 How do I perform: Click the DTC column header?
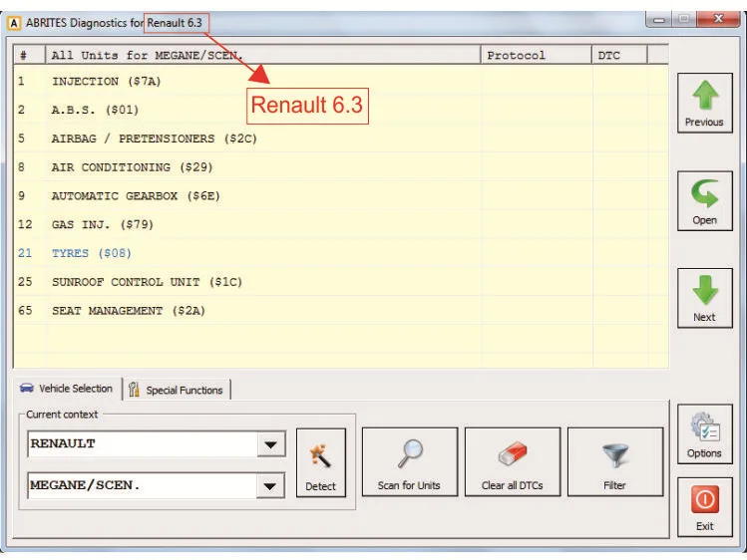619,55
